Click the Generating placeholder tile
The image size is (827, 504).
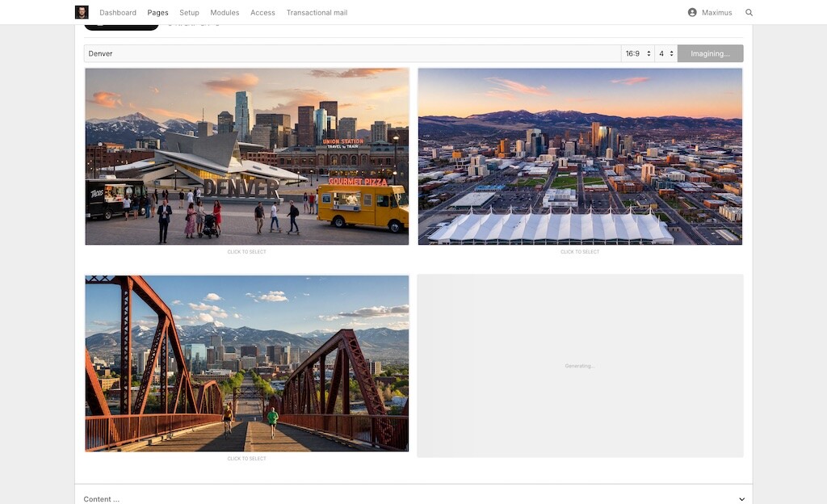click(580, 366)
